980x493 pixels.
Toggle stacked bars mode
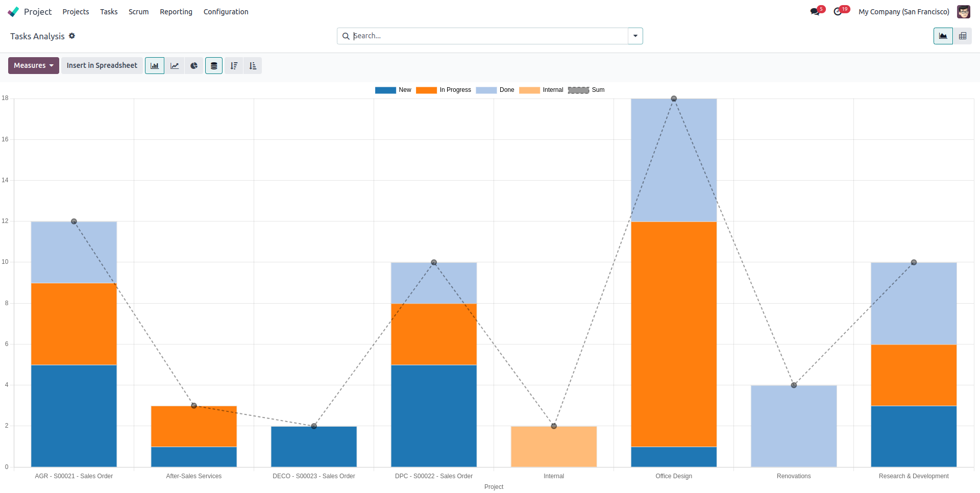click(x=213, y=65)
